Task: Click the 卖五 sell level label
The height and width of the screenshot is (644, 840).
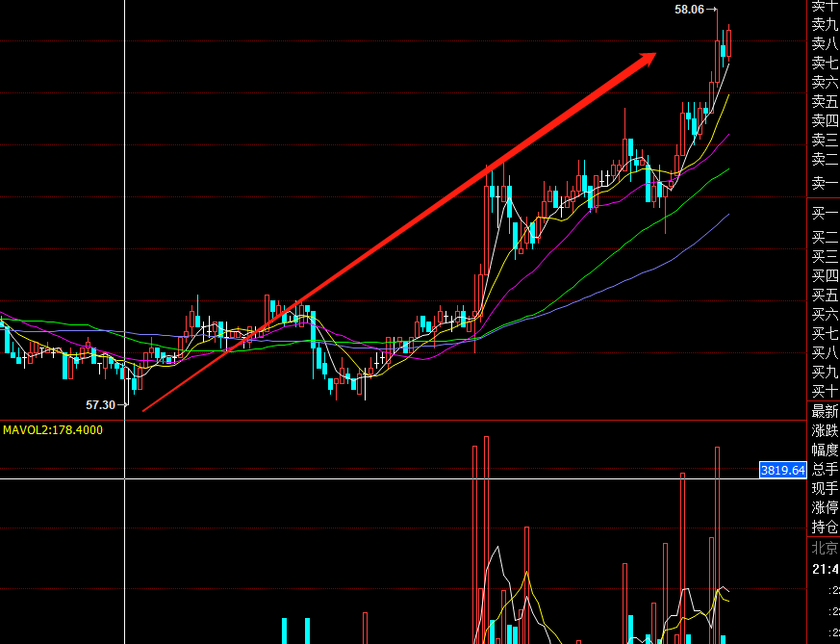Action: click(x=825, y=101)
